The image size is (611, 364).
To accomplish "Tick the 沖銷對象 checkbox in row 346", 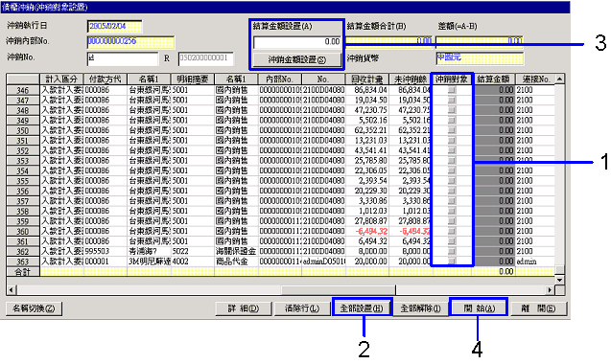I will pyautogui.click(x=452, y=90).
